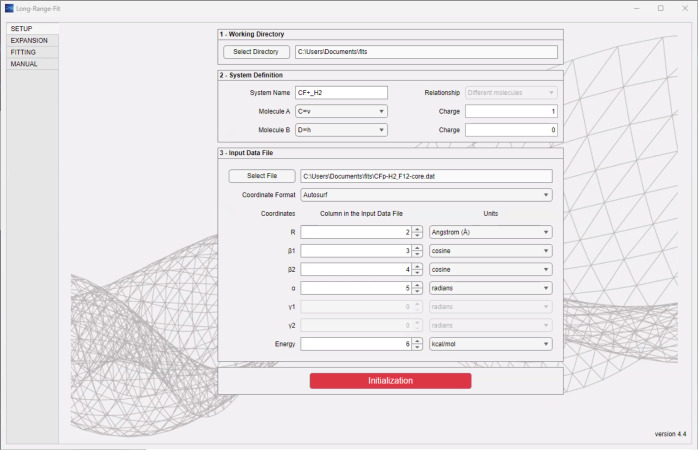
Task: Open the SETUP tab
Action: 32,28
